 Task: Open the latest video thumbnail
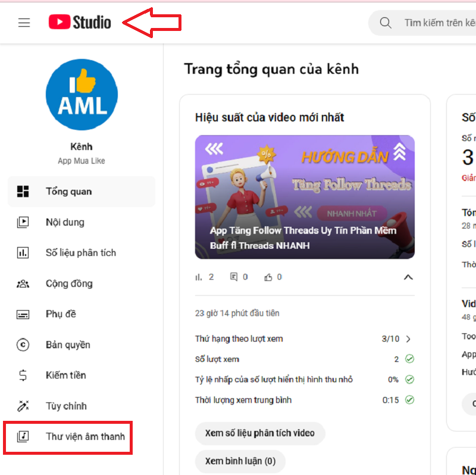(x=305, y=197)
